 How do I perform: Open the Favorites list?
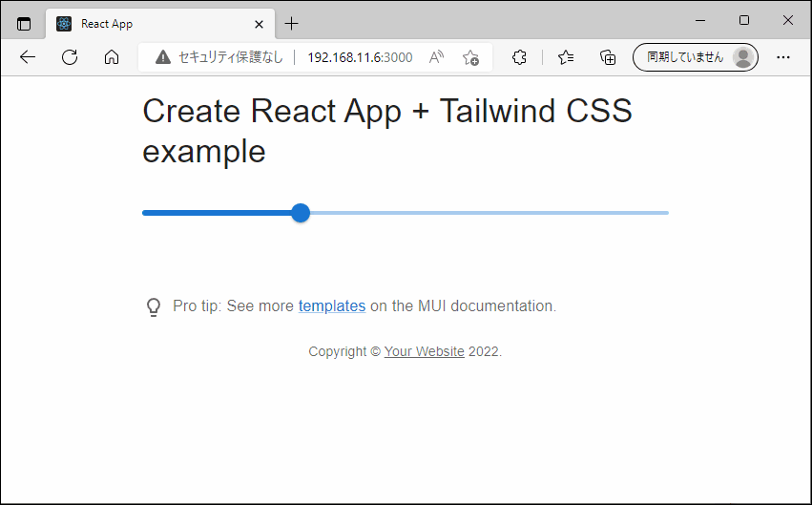pyautogui.click(x=566, y=57)
